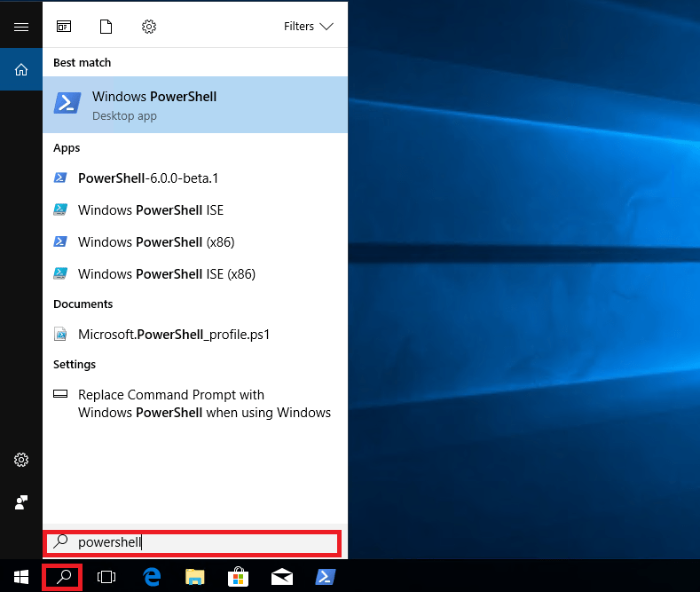Filter results by Apps icon
Viewport: 700px width, 592px height.
(x=64, y=27)
